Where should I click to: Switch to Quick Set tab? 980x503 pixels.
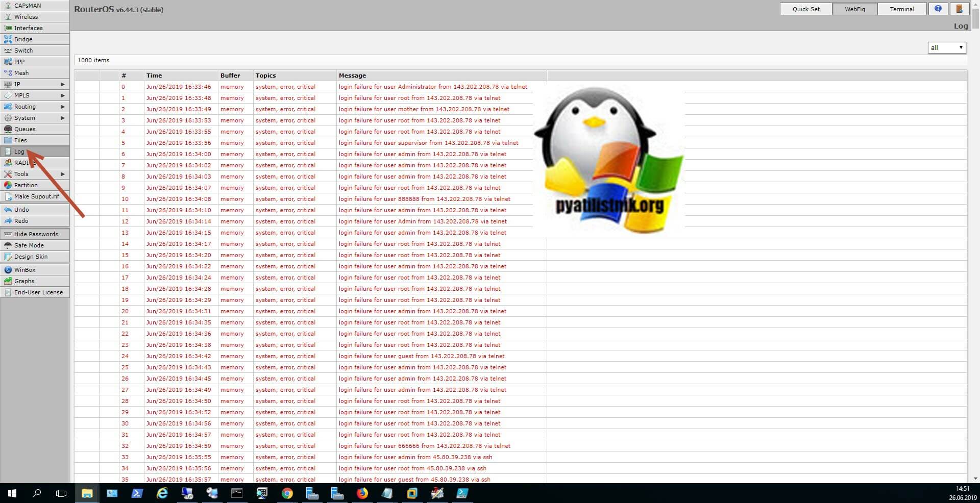(x=806, y=9)
